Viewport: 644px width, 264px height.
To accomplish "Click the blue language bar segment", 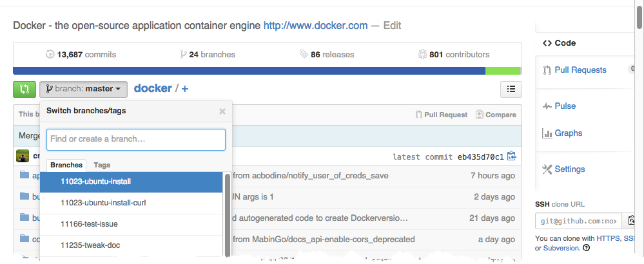I will pyautogui.click(x=249, y=71).
